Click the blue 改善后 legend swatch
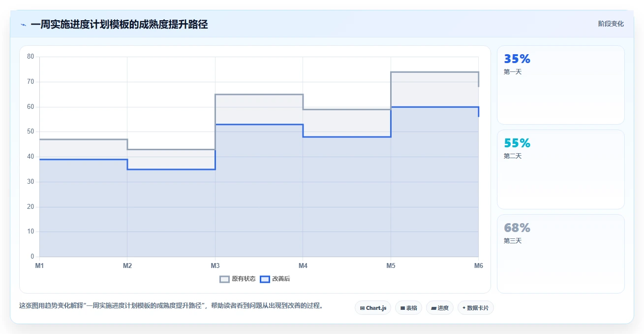This screenshot has width=644, height=334. 265,279
